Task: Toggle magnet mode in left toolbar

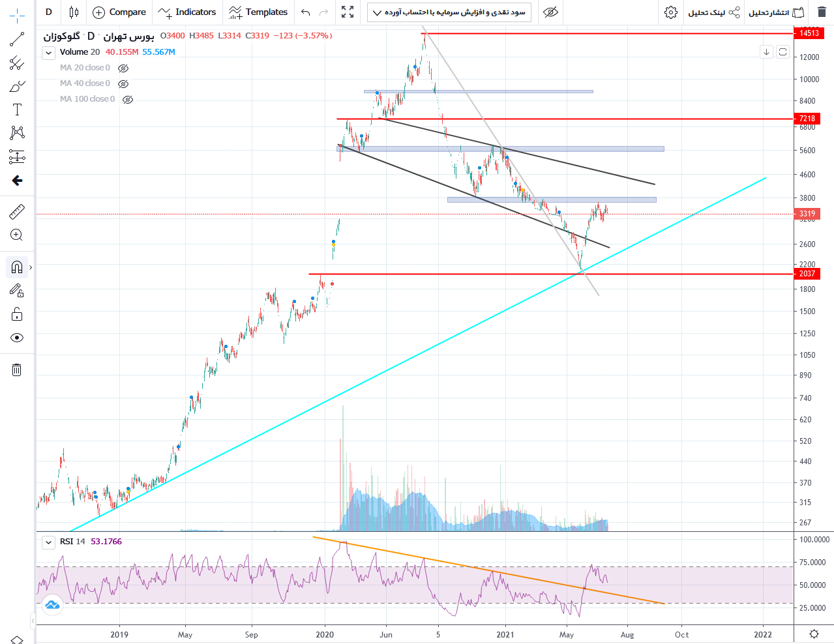Action: 17,267
